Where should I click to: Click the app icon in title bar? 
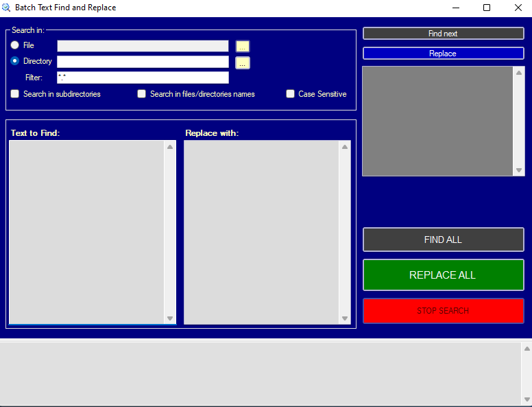coord(6,8)
